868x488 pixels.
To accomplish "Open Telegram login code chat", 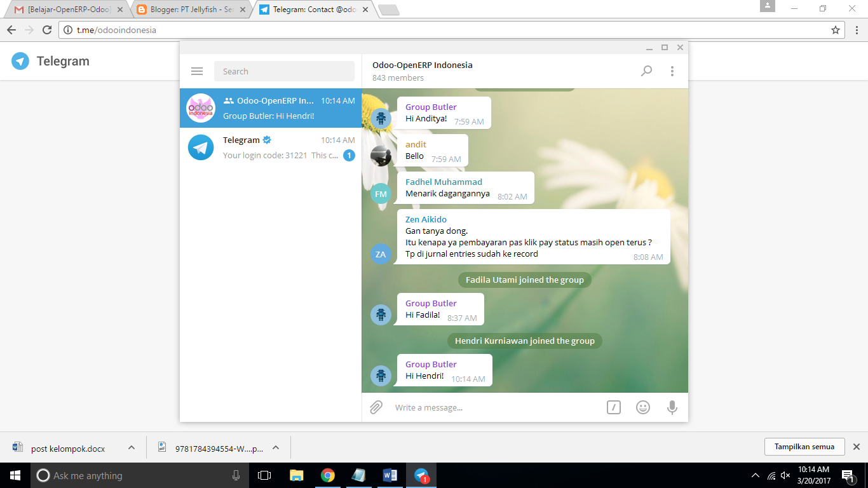I will pyautogui.click(x=271, y=147).
